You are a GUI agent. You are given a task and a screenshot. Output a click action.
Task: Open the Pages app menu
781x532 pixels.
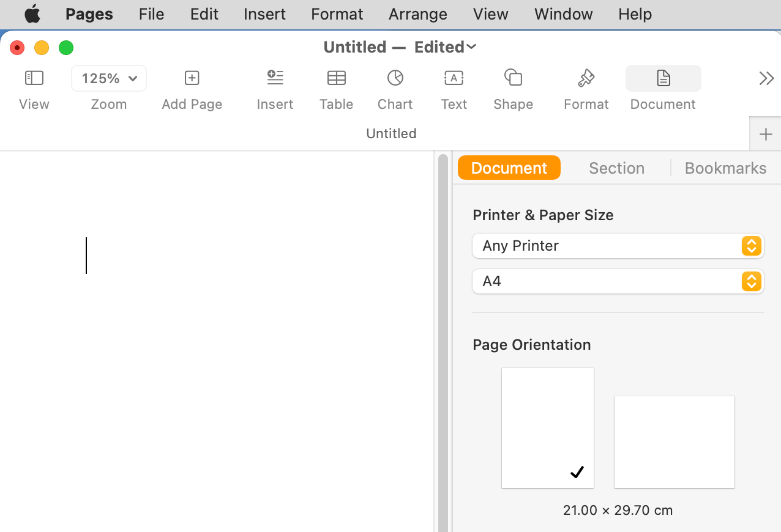point(89,14)
